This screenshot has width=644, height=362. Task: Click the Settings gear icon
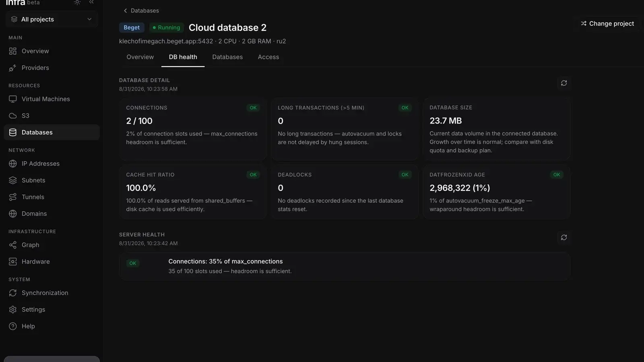[x=13, y=310]
